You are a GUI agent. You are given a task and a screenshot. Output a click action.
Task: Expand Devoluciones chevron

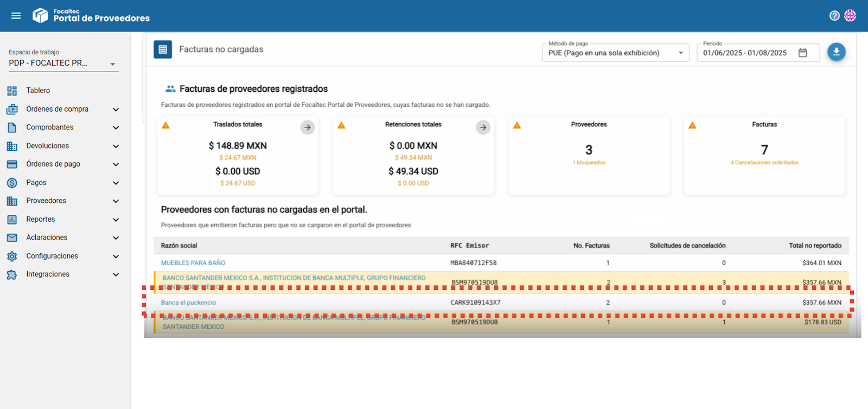(116, 146)
